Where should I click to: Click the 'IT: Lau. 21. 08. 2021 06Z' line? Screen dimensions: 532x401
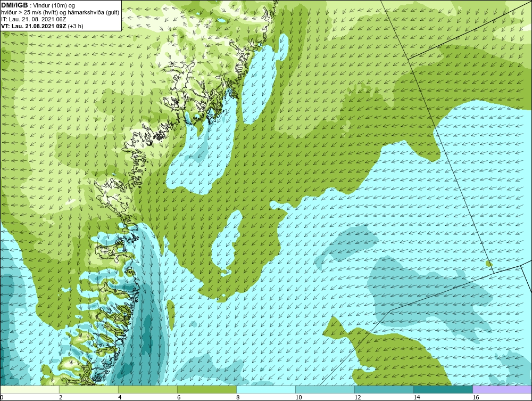coord(34,19)
